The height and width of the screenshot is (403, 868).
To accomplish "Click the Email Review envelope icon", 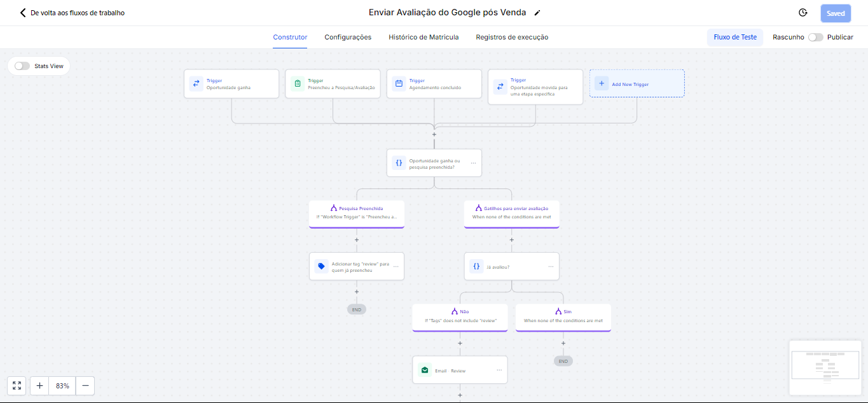I will coord(424,370).
